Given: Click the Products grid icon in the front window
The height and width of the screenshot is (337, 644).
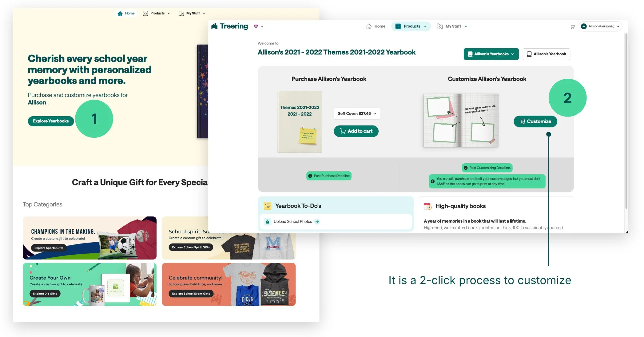Looking at the screenshot, I should 398,26.
